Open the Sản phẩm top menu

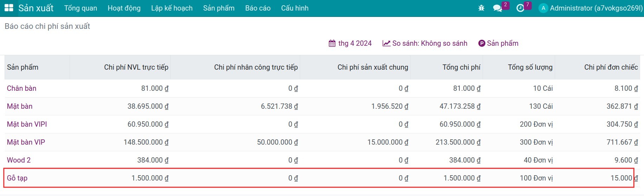pos(219,8)
